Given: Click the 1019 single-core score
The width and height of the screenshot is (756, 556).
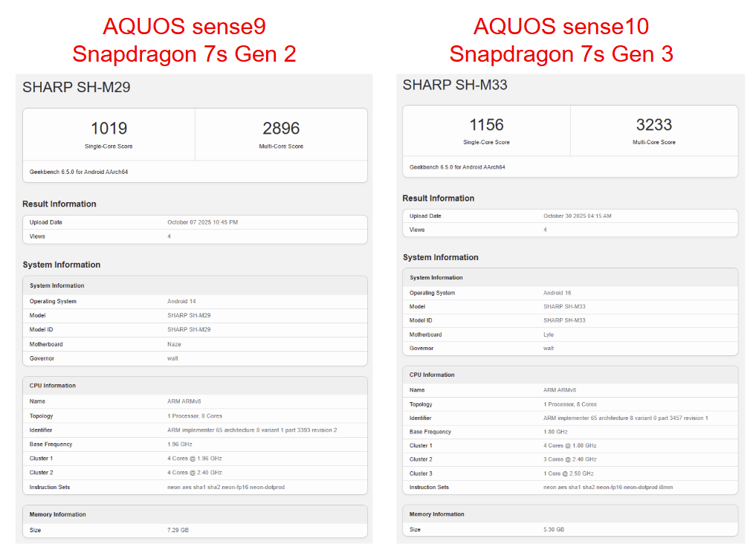Looking at the screenshot, I should (109, 128).
